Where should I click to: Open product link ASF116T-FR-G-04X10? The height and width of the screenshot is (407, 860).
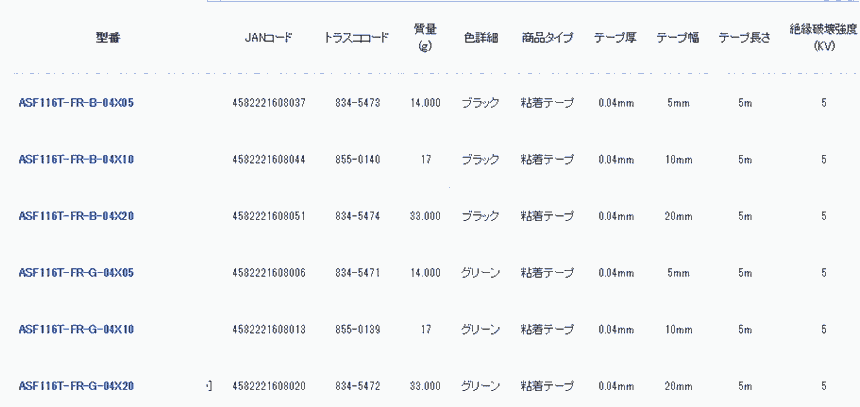pos(76,329)
